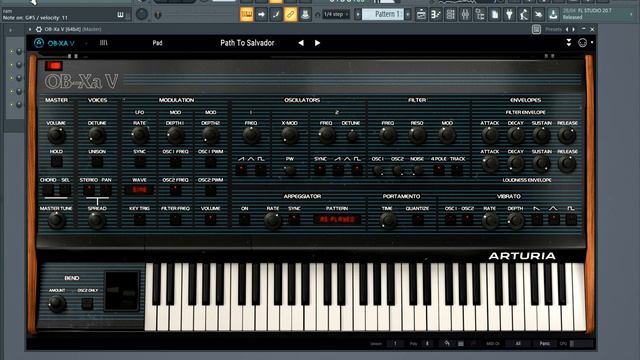This screenshot has height=360, width=640.
Task: Expand the OB-Xa V plugin window menu arrow
Action: pos(30,29)
